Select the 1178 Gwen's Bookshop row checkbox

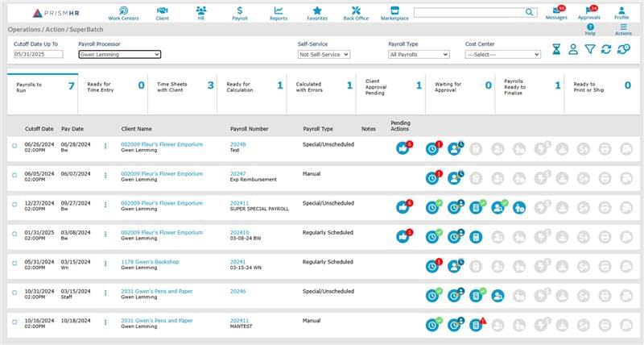click(x=14, y=263)
